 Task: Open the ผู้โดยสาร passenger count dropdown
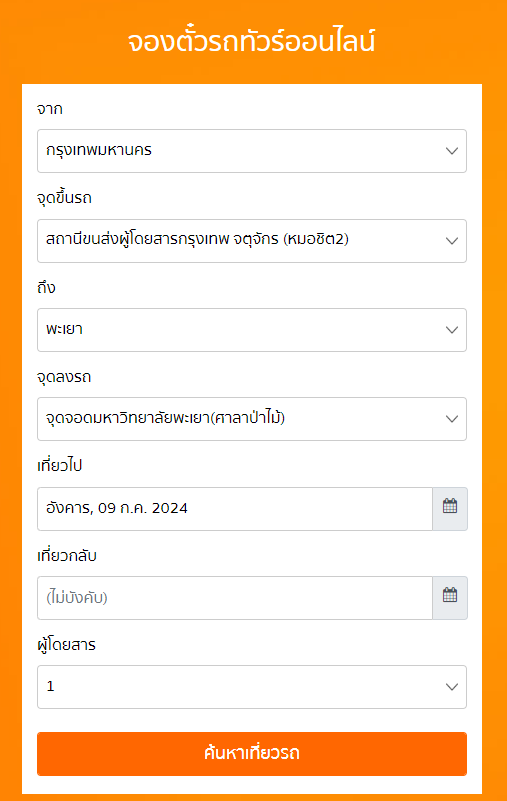[252, 687]
